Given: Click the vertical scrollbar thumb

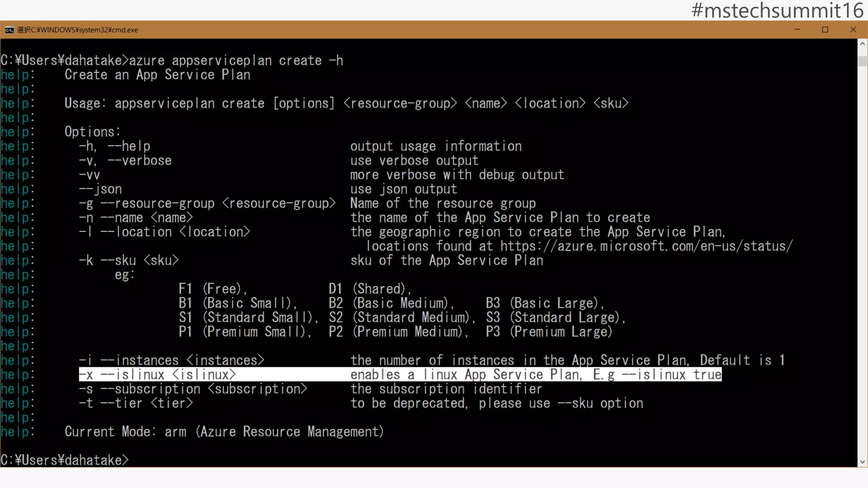Looking at the screenshot, I should pyautogui.click(x=862, y=61).
